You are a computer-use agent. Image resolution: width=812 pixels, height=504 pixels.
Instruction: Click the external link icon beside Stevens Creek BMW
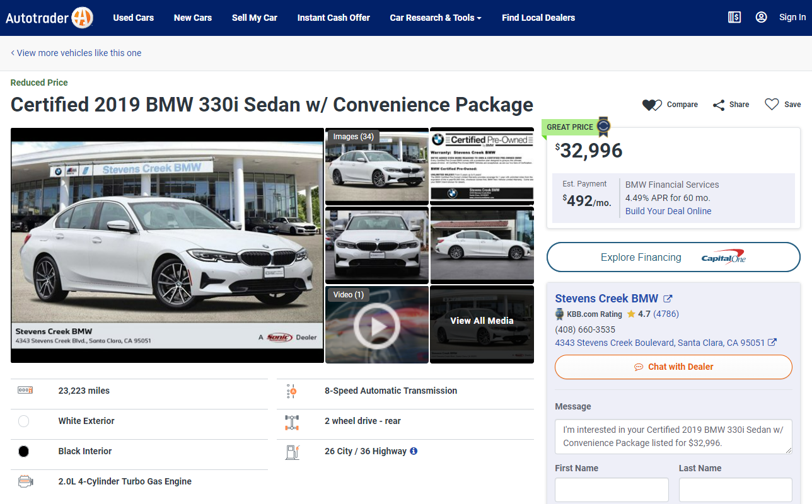[668, 299]
